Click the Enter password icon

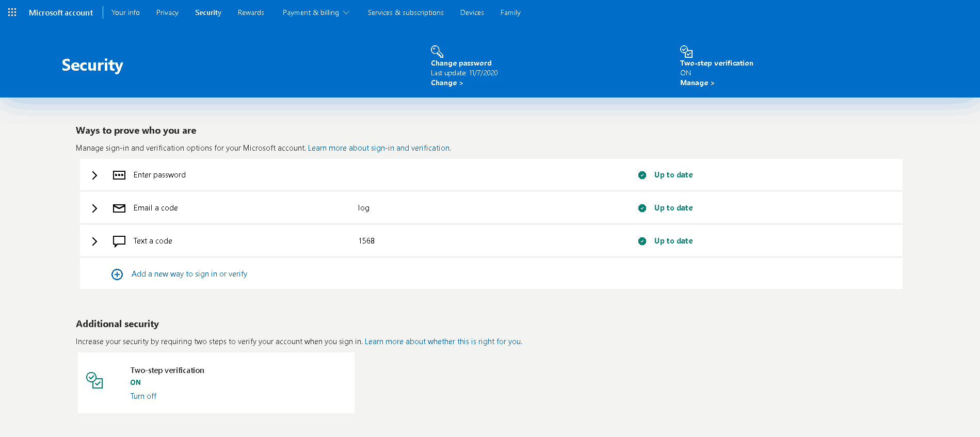pos(119,175)
